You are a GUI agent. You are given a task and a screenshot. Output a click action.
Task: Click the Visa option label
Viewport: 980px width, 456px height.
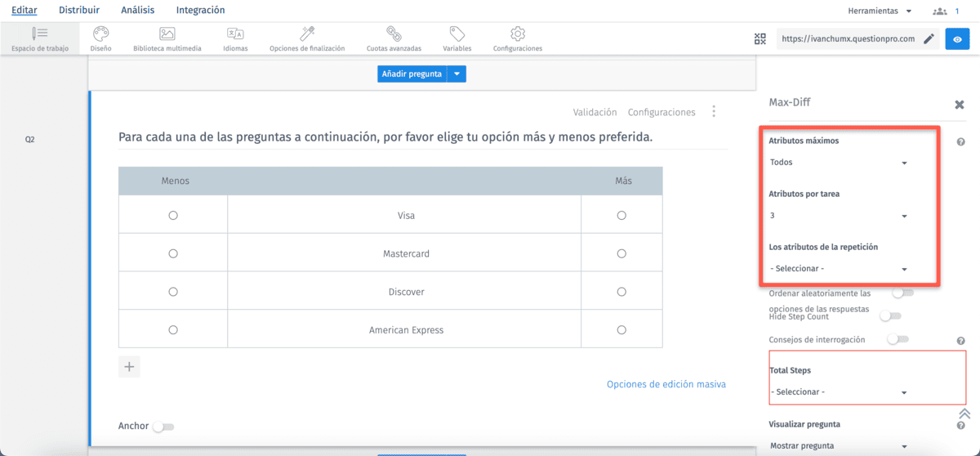point(406,216)
